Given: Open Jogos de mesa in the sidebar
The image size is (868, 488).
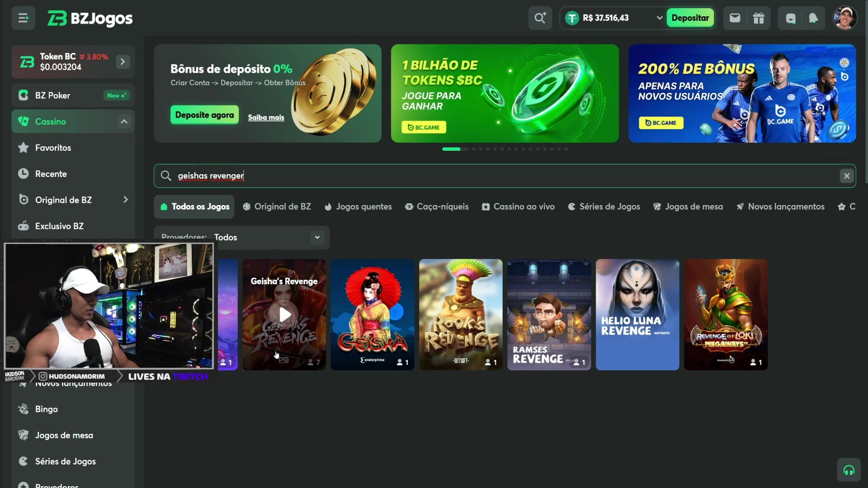Looking at the screenshot, I should click(73, 435).
